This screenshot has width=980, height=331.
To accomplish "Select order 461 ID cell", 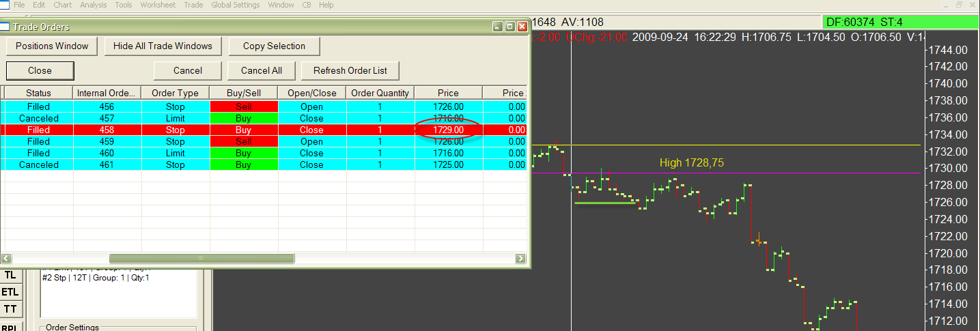I will [107, 164].
